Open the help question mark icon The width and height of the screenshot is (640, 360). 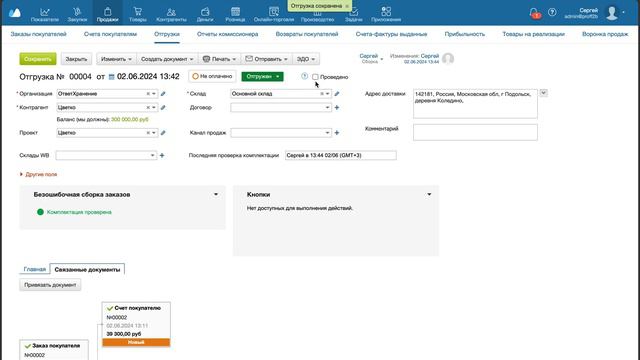pos(552,12)
